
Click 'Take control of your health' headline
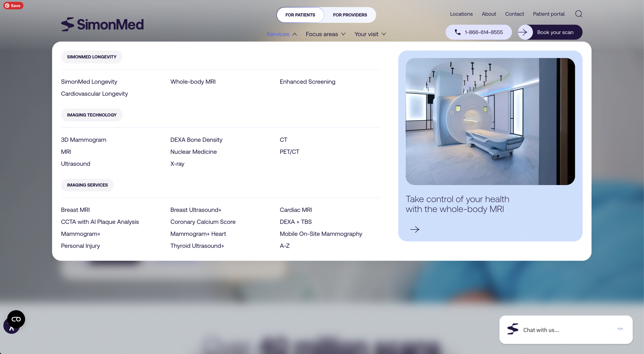(x=457, y=204)
